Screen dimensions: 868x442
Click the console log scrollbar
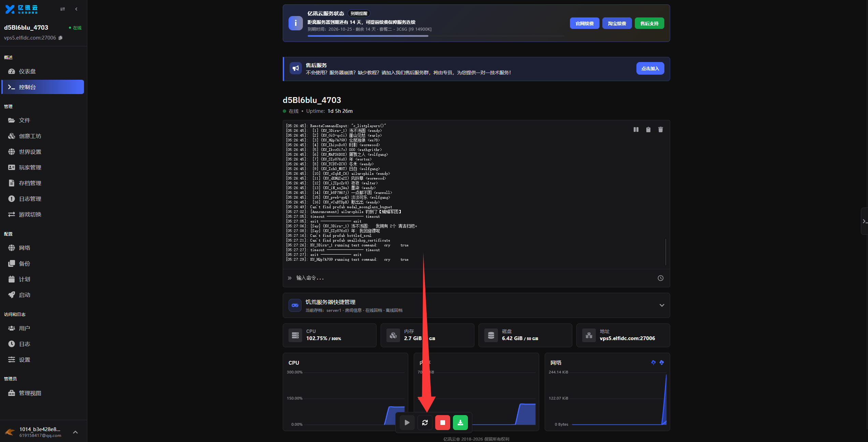click(x=665, y=252)
